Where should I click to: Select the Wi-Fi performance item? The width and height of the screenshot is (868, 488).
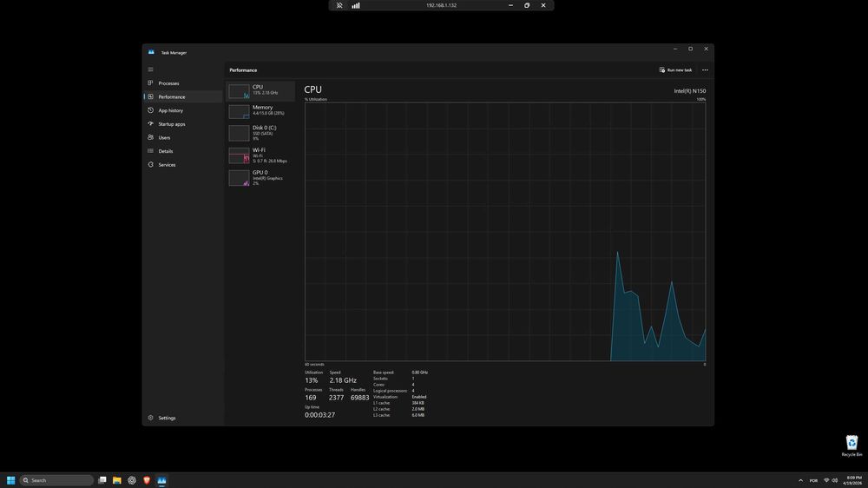(260, 155)
